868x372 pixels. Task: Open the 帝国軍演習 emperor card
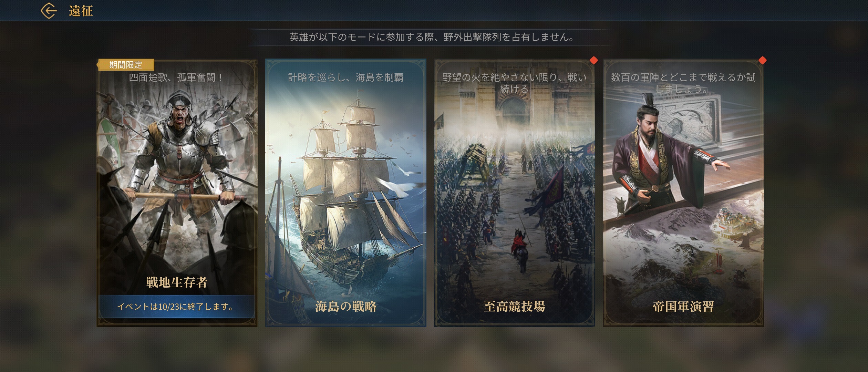[x=683, y=193]
